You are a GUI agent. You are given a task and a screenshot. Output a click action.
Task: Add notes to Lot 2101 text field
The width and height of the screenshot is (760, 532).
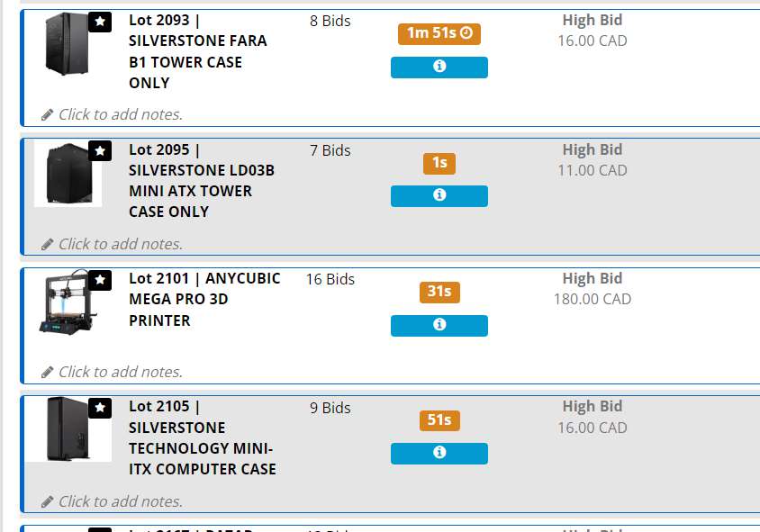[121, 373]
